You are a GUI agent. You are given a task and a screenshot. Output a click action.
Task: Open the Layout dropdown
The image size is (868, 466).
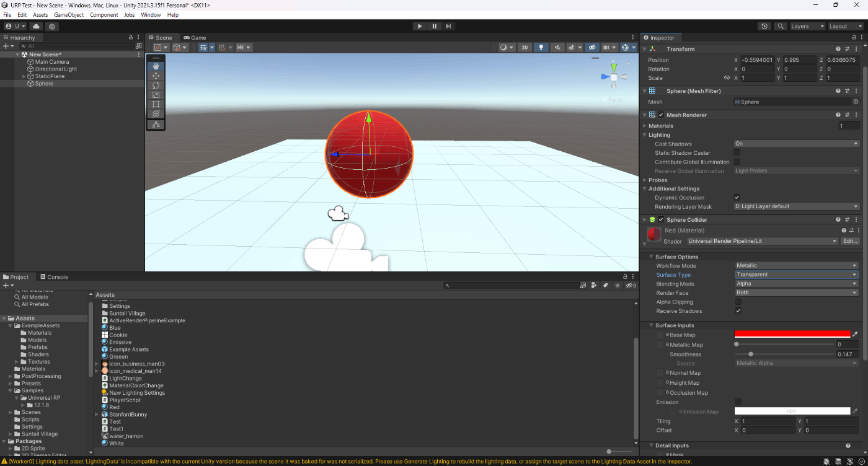pyautogui.click(x=846, y=27)
